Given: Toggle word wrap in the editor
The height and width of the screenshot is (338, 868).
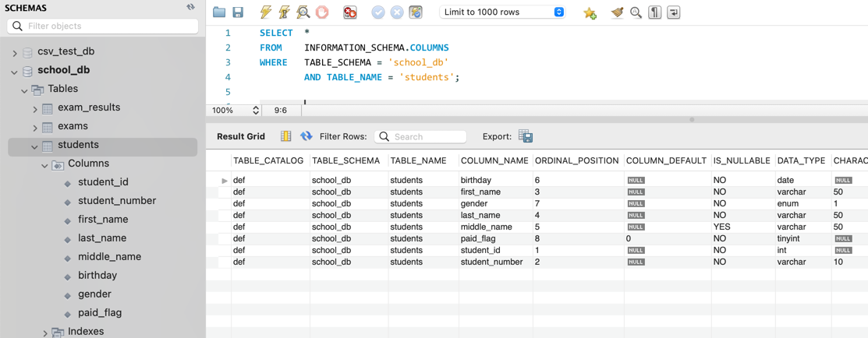Looking at the screenshot, I should pyautogui.click(x=674, y=12).
